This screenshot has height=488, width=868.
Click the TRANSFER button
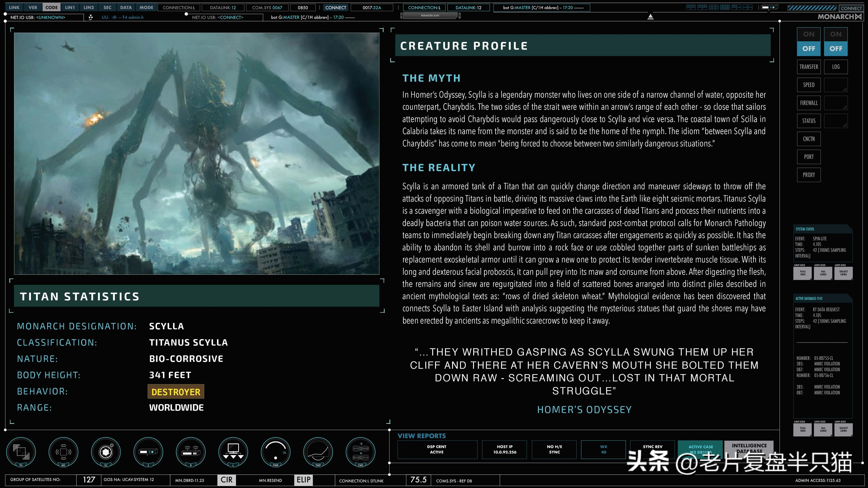808,67
